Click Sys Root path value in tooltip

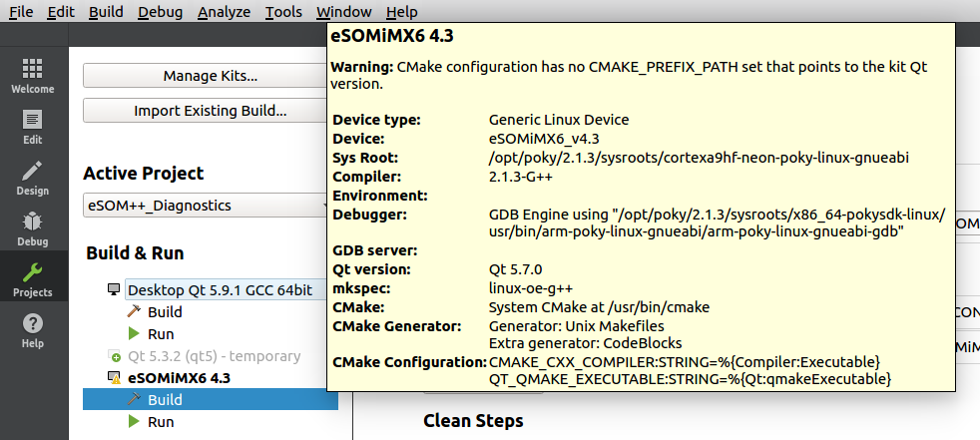click(x=699, y=158)
